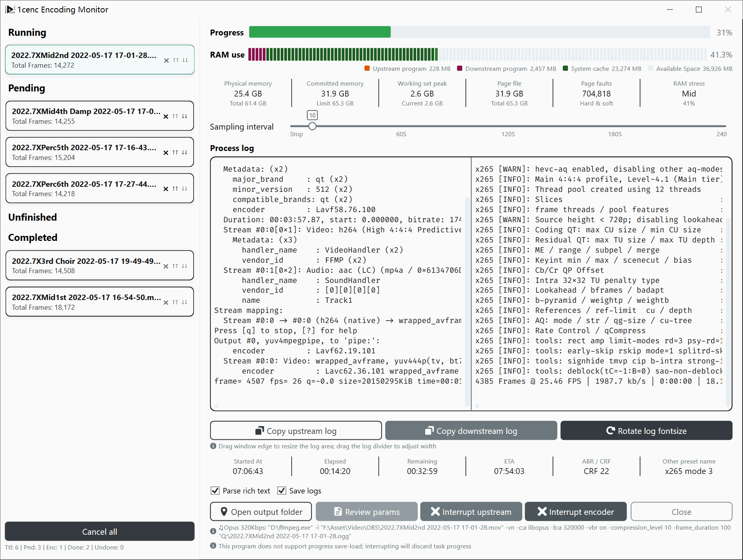Image resolution: width=743 pixels, height=560 pixels.
Task: Toggle the Save logs checkbox
Action: [282, 491]
